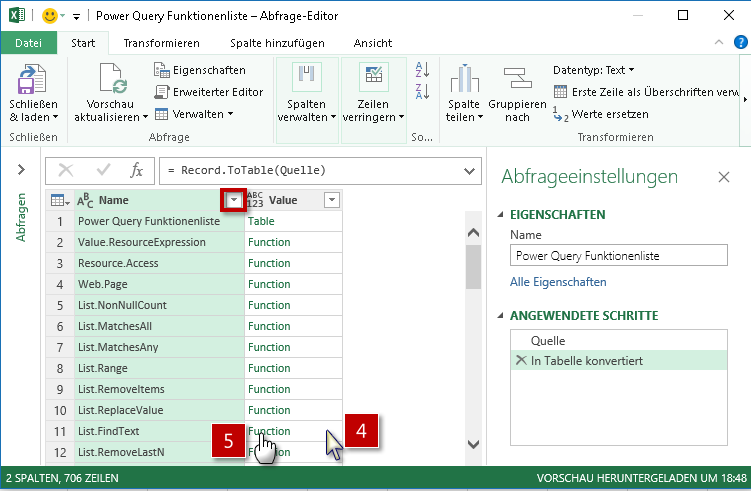Select the List.MatchesAll cell
This screenshot has height=491, width=751.
point(159,326)
